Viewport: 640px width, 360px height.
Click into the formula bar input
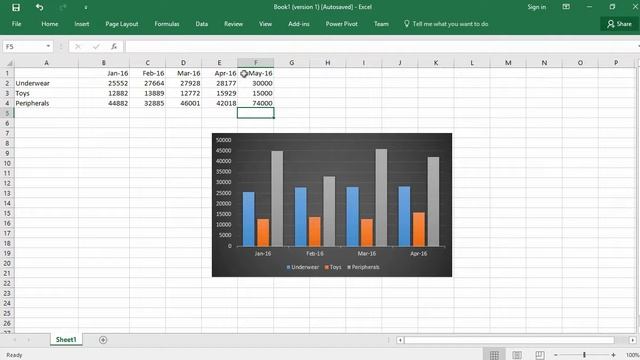(380, 47)
